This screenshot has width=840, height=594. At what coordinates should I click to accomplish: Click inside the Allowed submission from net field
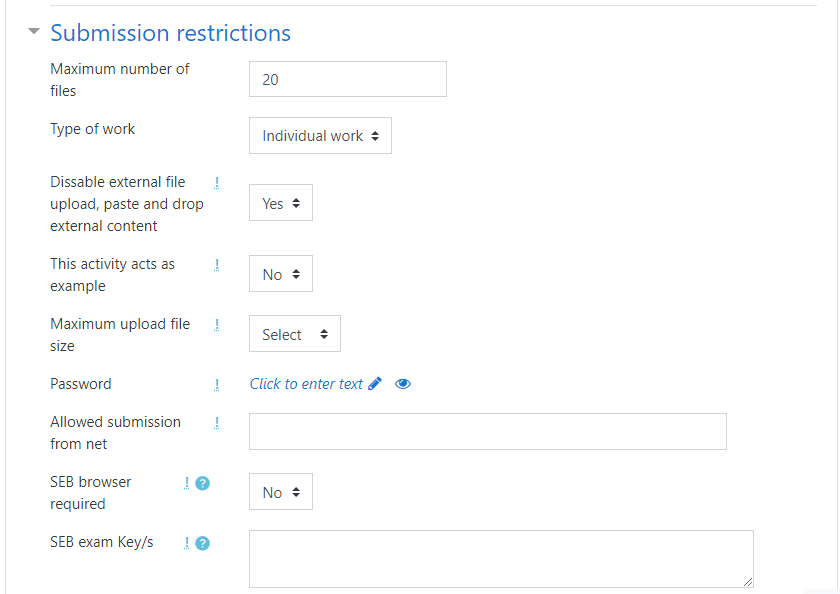(x=486, y=431)
